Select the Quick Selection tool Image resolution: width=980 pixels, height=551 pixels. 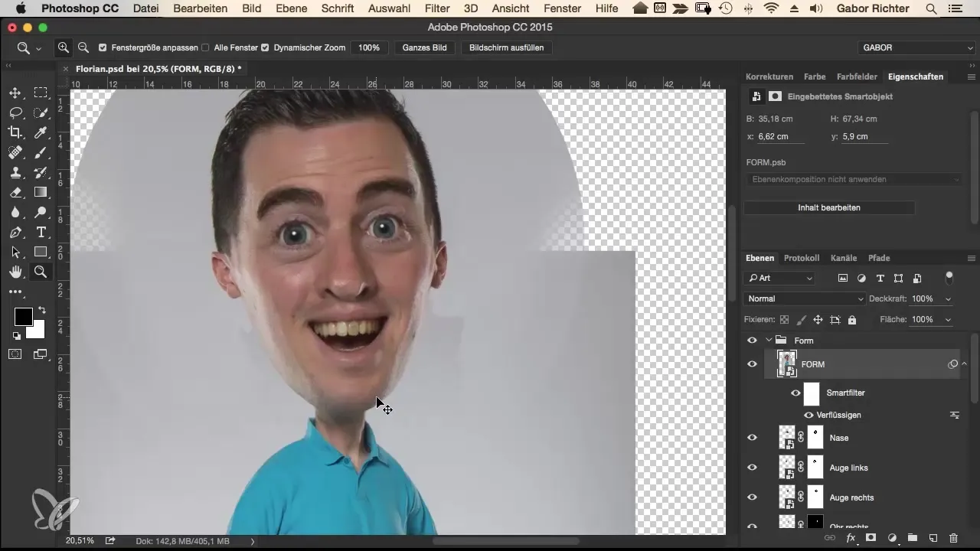click(41, 112)
